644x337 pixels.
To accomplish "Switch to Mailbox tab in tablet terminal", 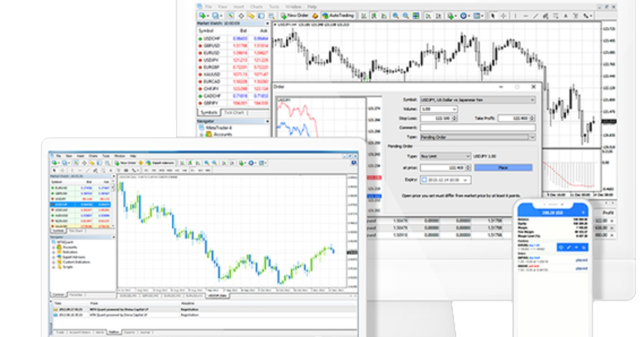I will click(114, 332).
